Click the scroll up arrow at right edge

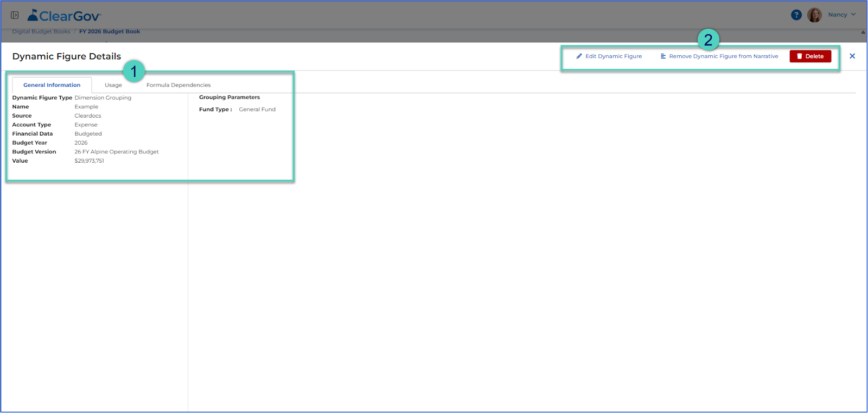point(863,33)
